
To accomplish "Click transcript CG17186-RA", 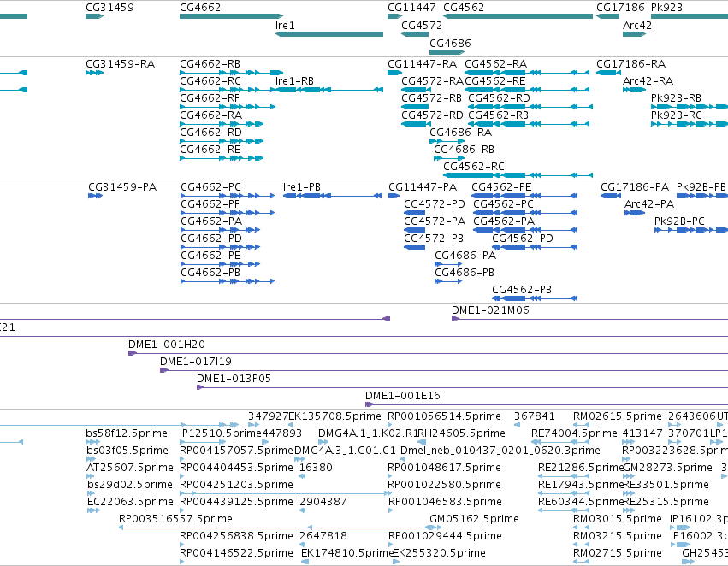I will (609, 73).
